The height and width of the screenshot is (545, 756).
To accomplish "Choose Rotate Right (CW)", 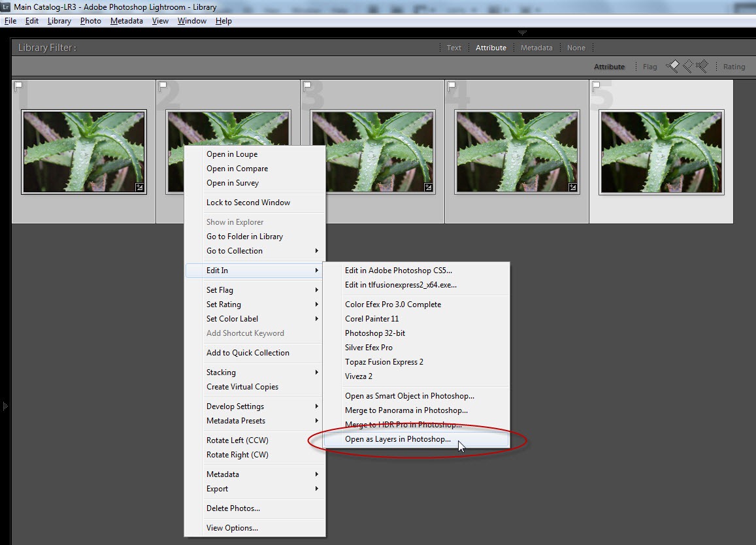I will (x=255, y=455).
